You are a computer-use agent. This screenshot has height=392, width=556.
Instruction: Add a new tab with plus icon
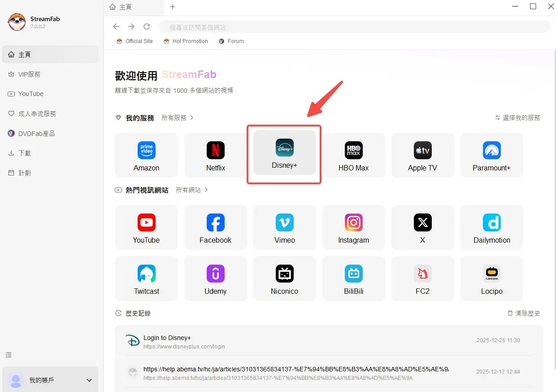(173, 7)
